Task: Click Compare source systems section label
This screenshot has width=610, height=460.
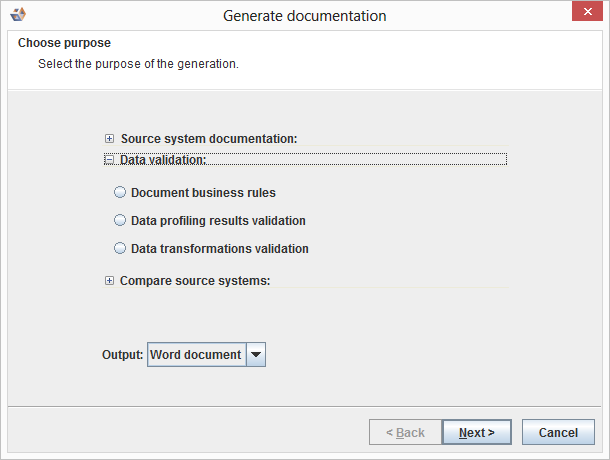Action: point(195,281)
